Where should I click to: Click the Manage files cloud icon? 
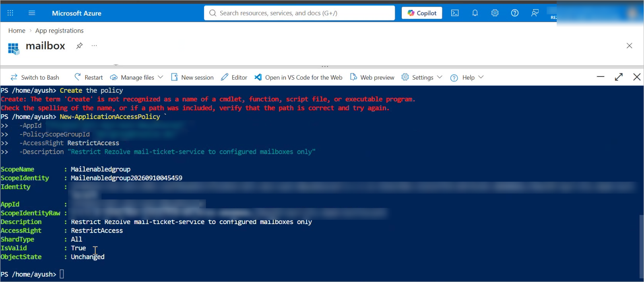click(x=114, y=77)
